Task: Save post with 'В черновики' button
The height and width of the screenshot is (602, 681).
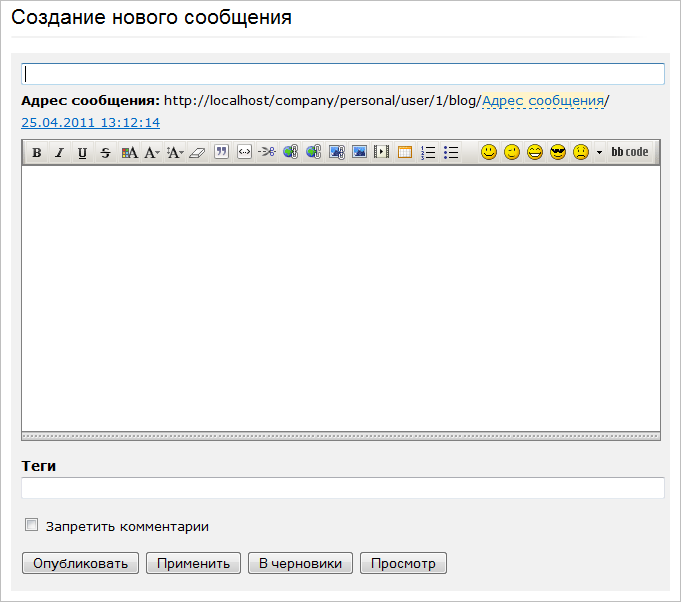Action: 300,563
